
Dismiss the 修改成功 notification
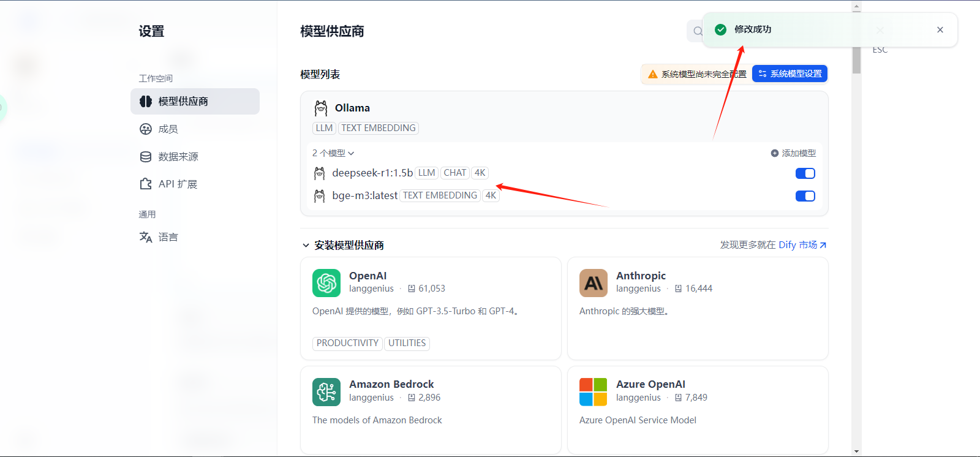[x=940, y=30]
